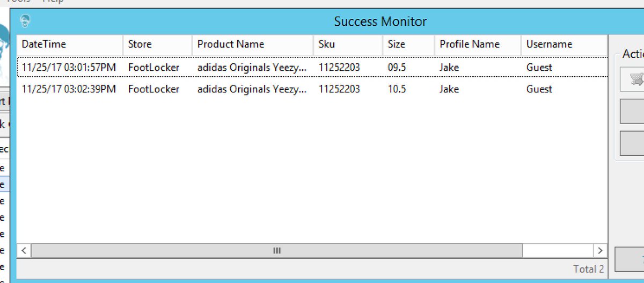Viewport: 644px width, 283px height.
Task: Sort by Product Name column header
Action: pos(253,45)
